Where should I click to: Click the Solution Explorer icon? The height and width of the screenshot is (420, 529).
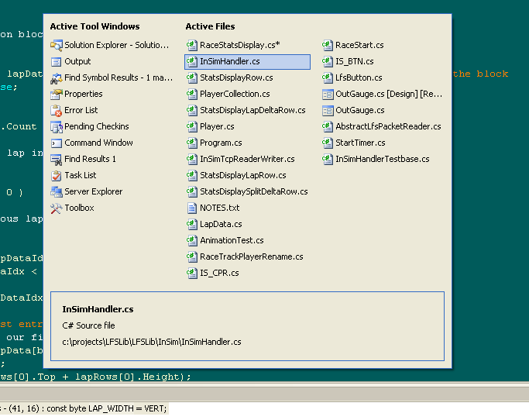coord(56,45)
